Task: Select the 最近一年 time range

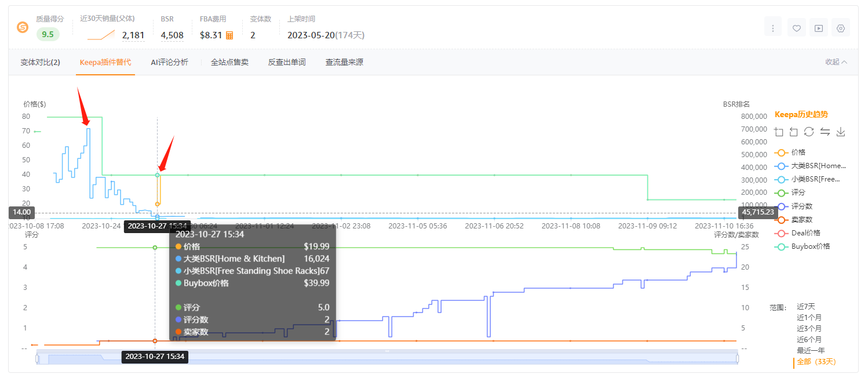Action: click(x=812, y=350)
